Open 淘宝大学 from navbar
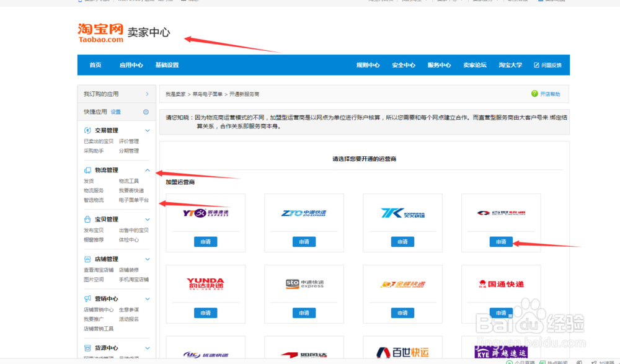Screen dimensions: 620x364 point(510,65)
